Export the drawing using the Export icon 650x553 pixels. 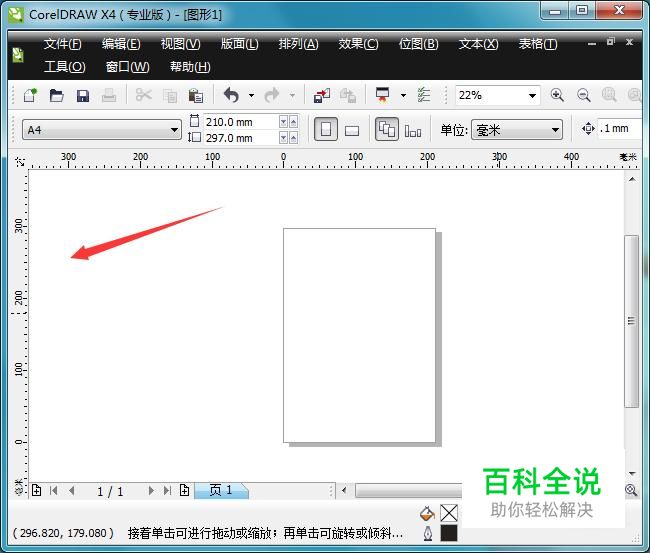[x=348, y=96]
